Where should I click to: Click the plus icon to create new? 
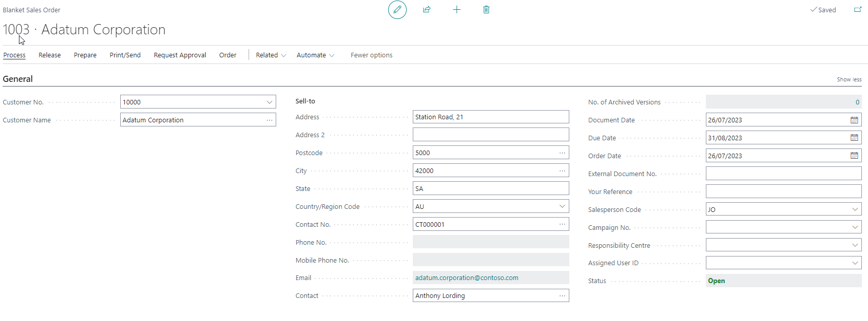coord(456,10)
